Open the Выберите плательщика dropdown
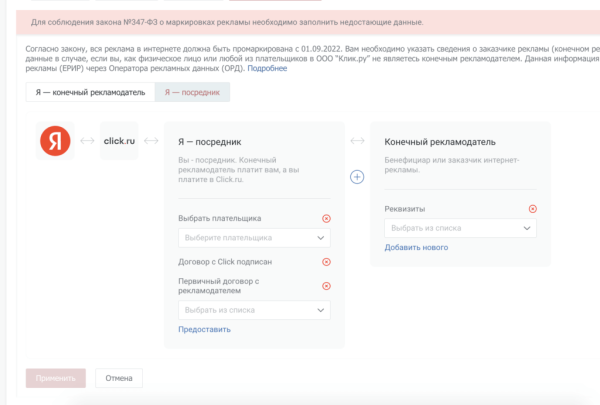Image resolution: width=600 pixels, height=405 pixels. point(254,238)
